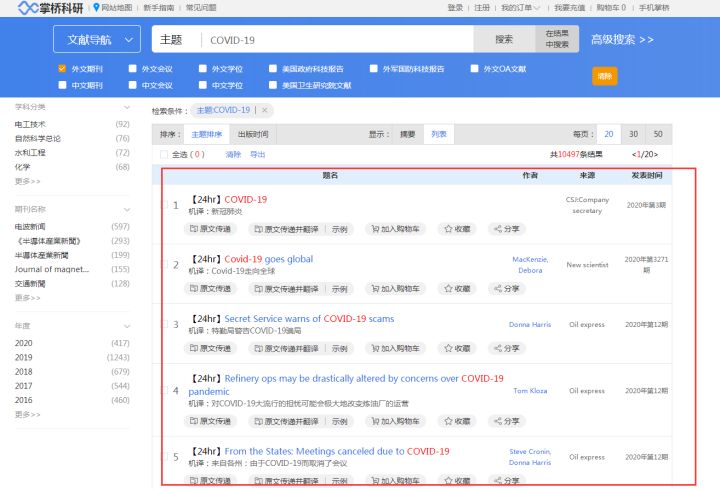This screenshot has width=720, height=489.
Task: Click 原文传递并翻译 for Covid-19 goes global
Action: pyautogui.click(x=287, y=288)
